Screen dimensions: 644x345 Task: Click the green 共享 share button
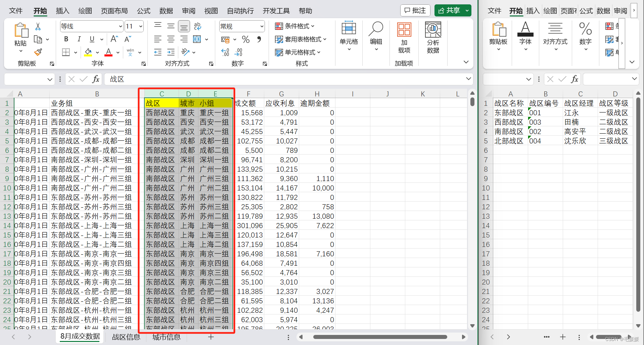coord(449,10)
